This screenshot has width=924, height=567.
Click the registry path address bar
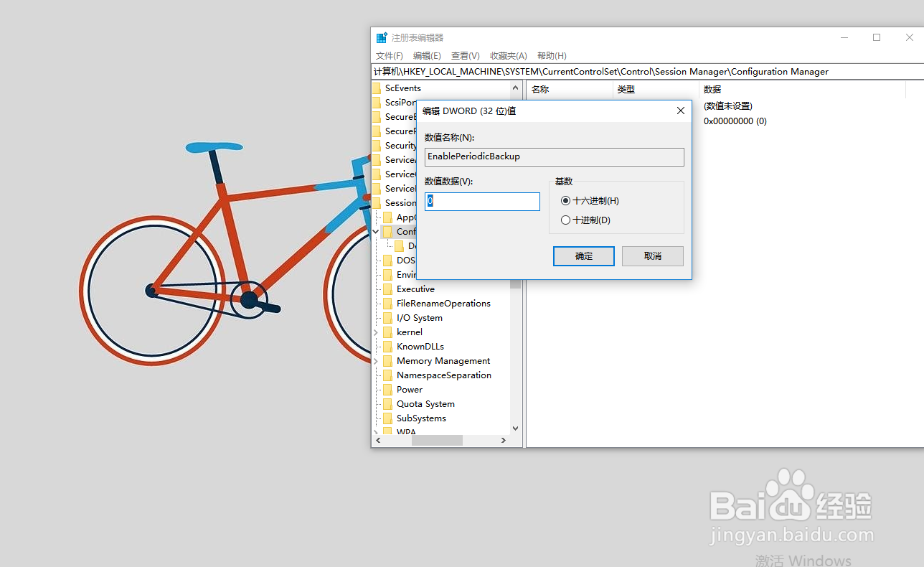pos(647,72)
